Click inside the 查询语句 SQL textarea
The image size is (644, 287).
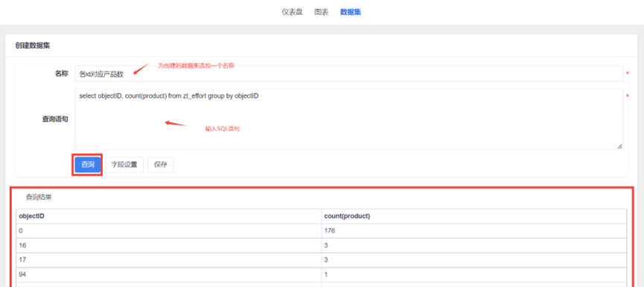click(x=348, y=119)
